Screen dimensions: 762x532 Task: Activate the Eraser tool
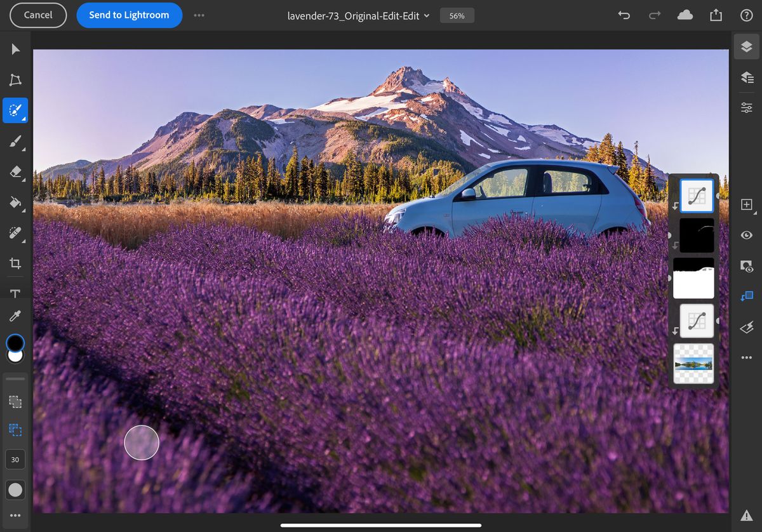(x=15, y=171)
